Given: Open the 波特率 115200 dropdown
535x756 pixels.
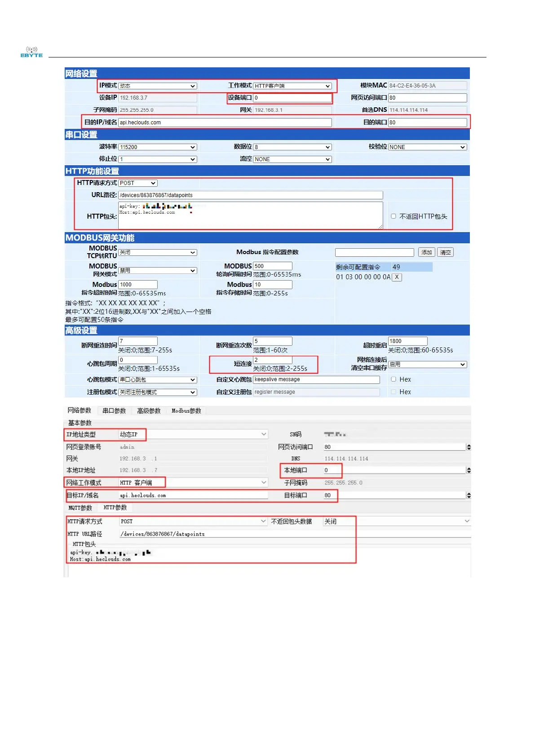Looking at the screenshot, I should tap(158, 147).
